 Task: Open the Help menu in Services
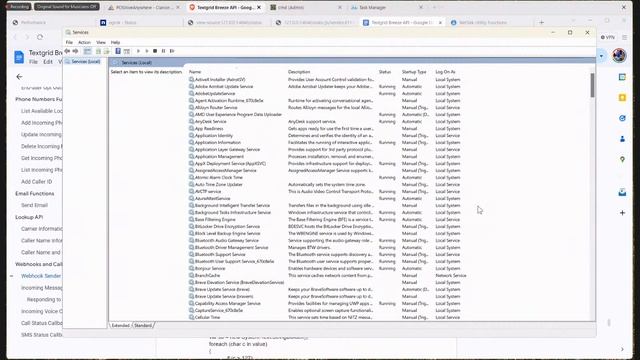click(116, 42)
